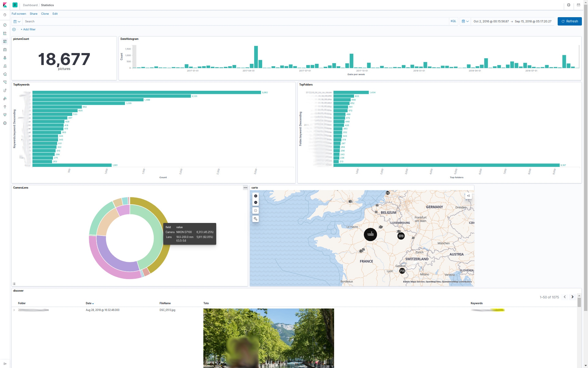Open Discover from the compass icon
Image resolution: width=588 pixels, height=368 pixels.
(x=5, y=25)
